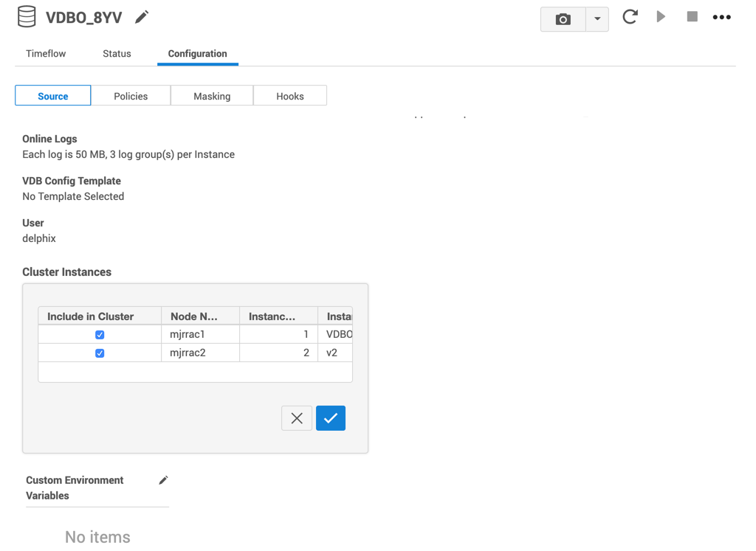
Task: Confirm cluster instance changes with checkmark button
Action: tap(331, 418)
